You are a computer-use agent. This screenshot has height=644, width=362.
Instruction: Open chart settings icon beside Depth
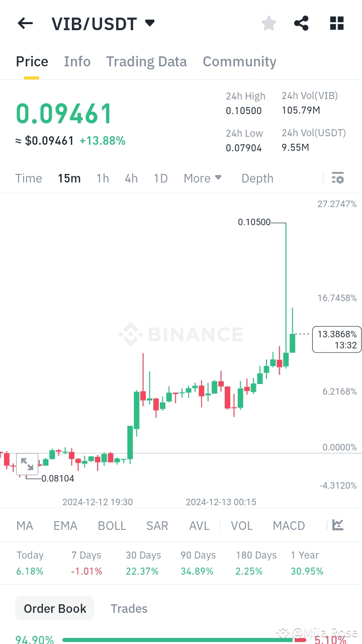tap(337, 178)
